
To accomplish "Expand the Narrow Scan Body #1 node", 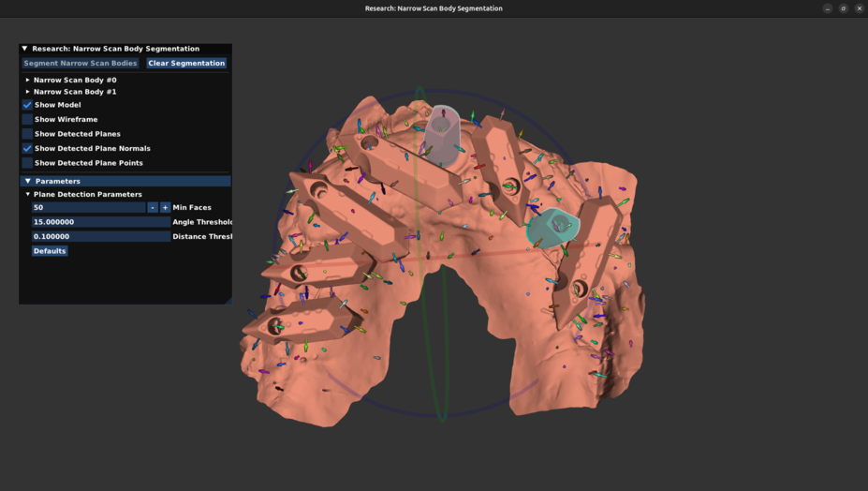I will pos(28,92).
